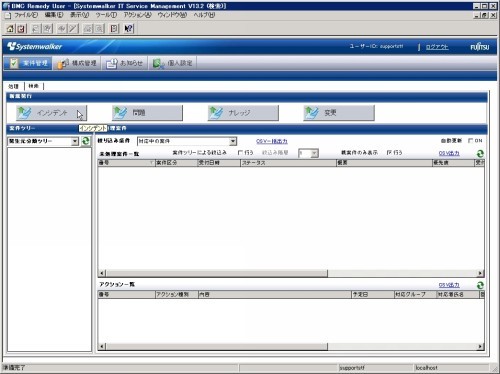Open the ツール menu
Screen dimensions: 500x374
(106, 15)
